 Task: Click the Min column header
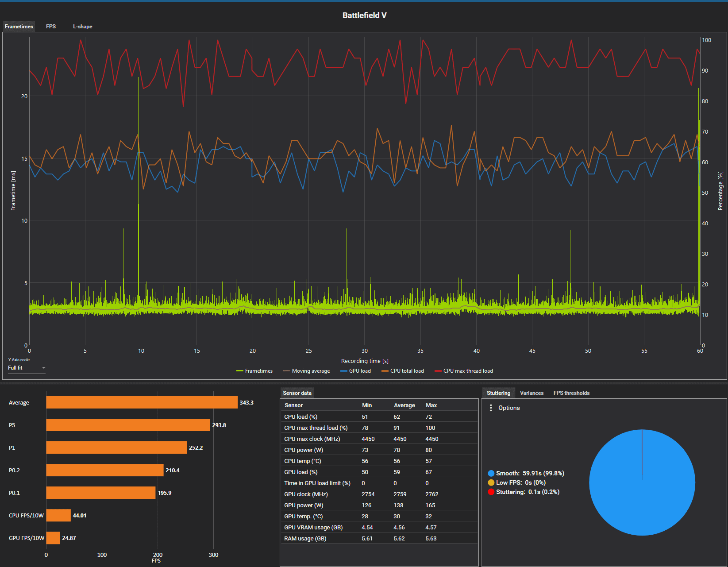pyautogui.click(x=367, y=405)
